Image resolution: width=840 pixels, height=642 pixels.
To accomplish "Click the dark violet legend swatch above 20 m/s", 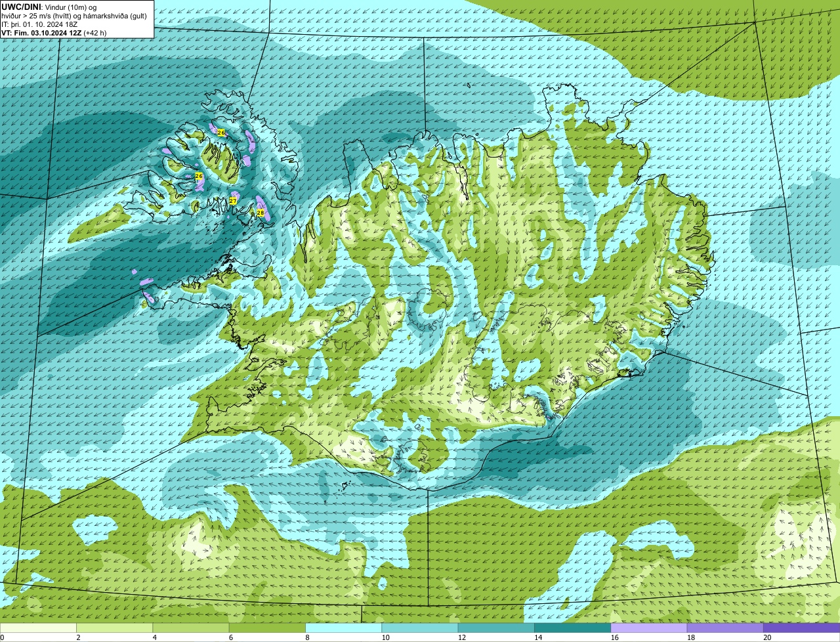I will point(802,628).
